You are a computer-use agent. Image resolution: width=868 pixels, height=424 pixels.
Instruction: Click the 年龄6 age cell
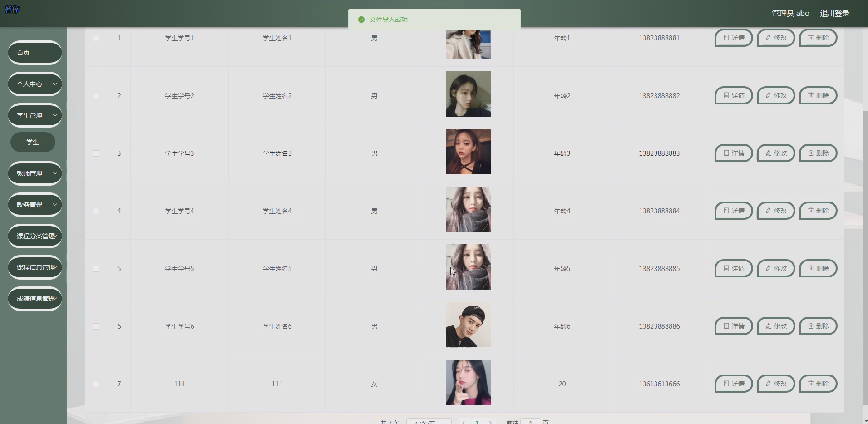(x=562, y=326)
